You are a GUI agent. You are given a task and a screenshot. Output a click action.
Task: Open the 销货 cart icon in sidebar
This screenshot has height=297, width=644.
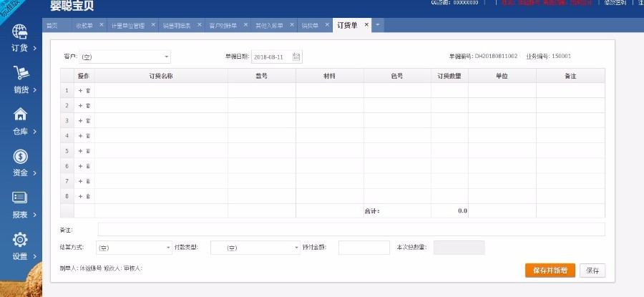pyautogui.click(x=21, y=73)
